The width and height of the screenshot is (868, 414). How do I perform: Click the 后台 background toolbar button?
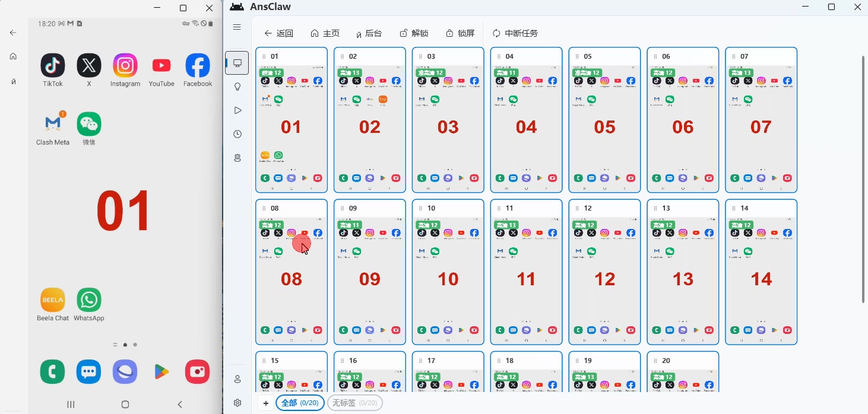coord(369,33)
